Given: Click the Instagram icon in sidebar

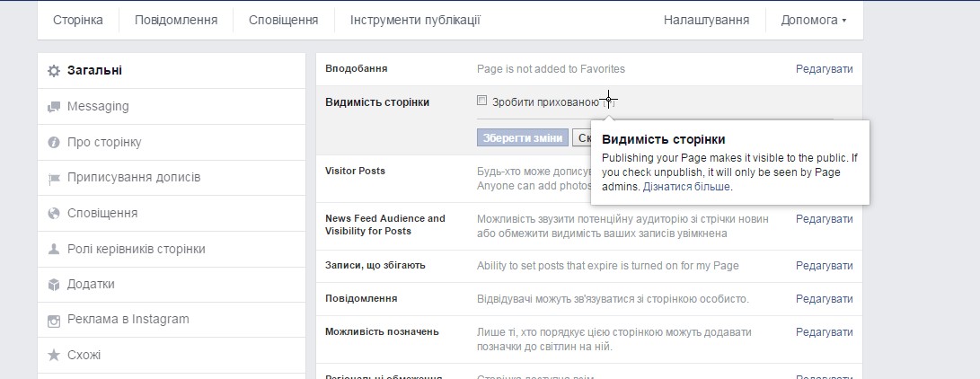Looking at the screenshot, I should click(x=55, y=321).
